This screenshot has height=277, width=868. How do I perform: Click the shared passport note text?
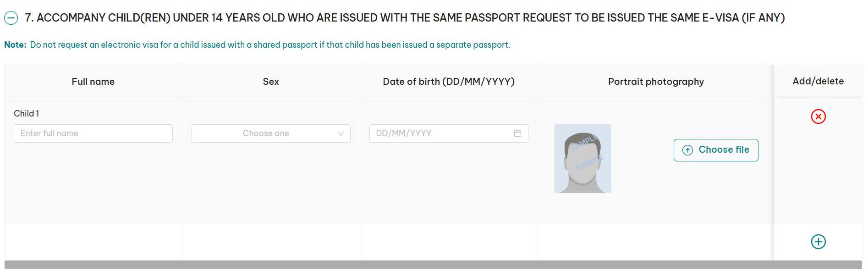pyautogui.click(x=270, y=45)
